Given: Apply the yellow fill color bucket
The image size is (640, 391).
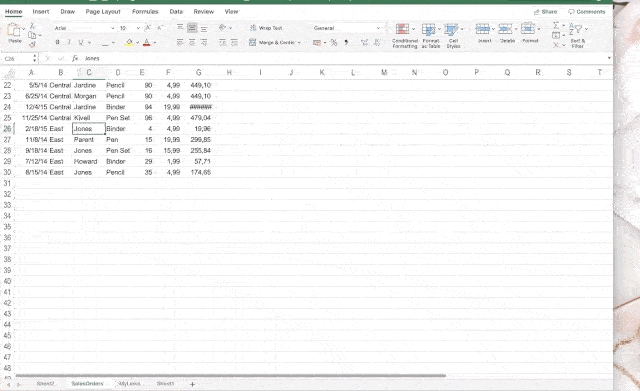Looking at the screenshot, I should [x=129, y=42].
